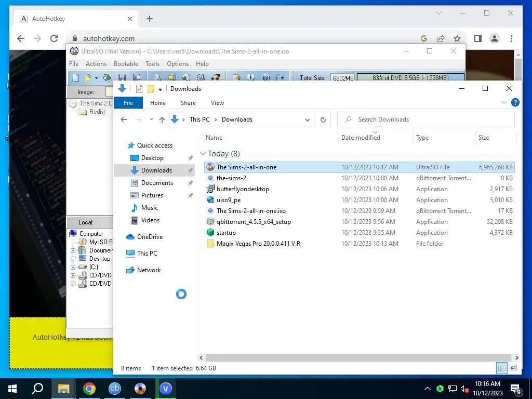Go back in File Explorer
The width and height of the screenshot is (532, 399).
pyautogui.click(x=124, y=119)
